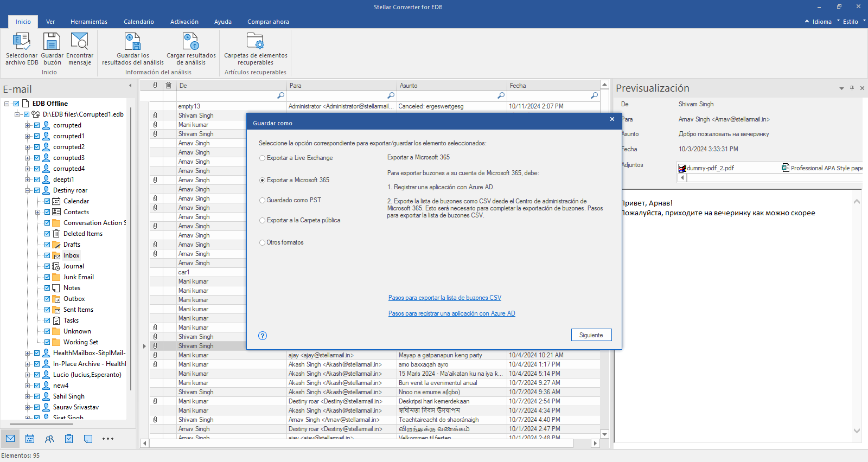This screenshot has width=868, height=462.
Task: Switch to Calendar view icon in bottom bar
Action: [x=30, y=439]
